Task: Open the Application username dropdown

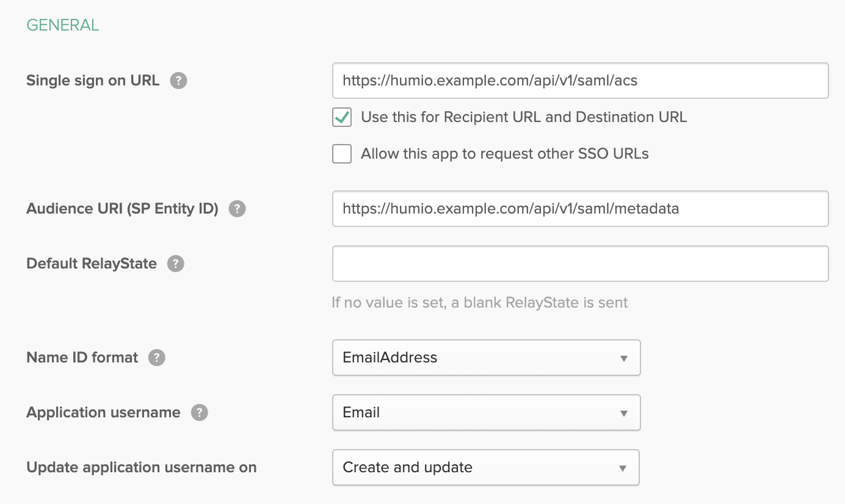Action: [x=485, y=412]
